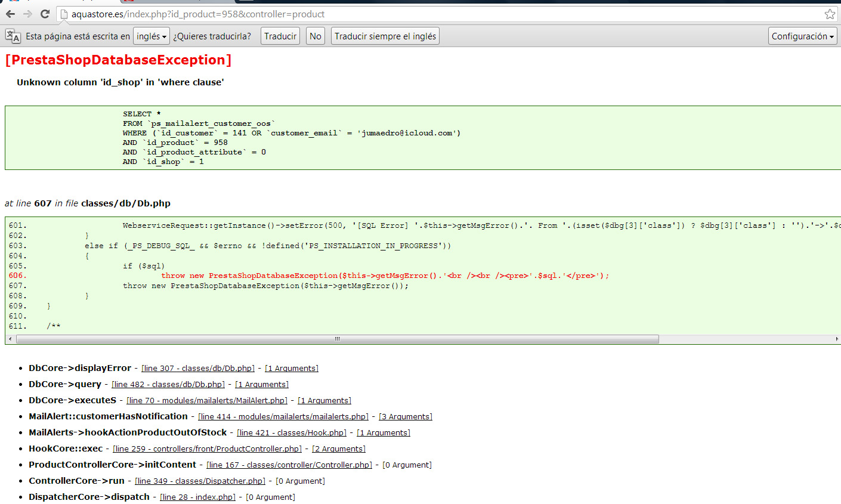
Task: Click the [PrestaShopDatabaseException] heading
Action: [118, 60]
